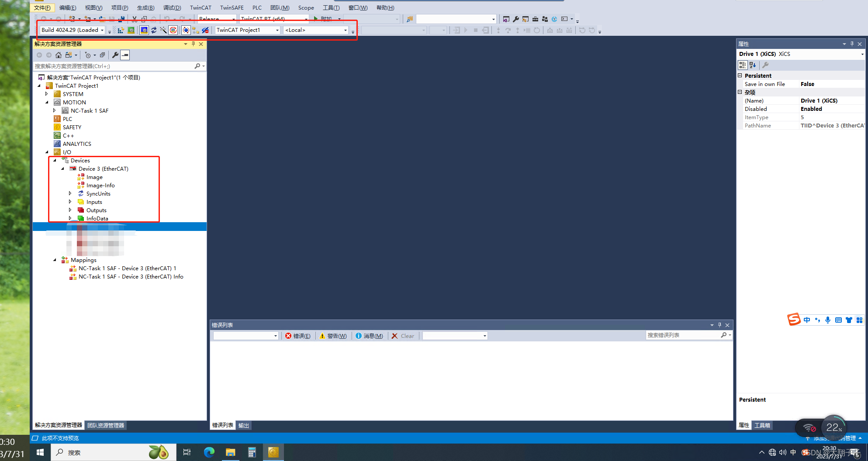Collapse Mappings node in tree
The width and height of the screenshot is (868, 461).
[55, 260]
